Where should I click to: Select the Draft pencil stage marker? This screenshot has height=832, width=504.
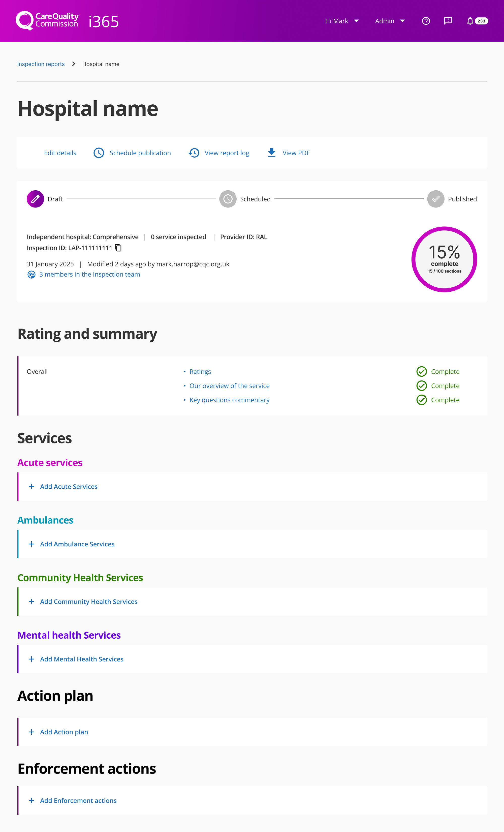(x=36, y=199)
